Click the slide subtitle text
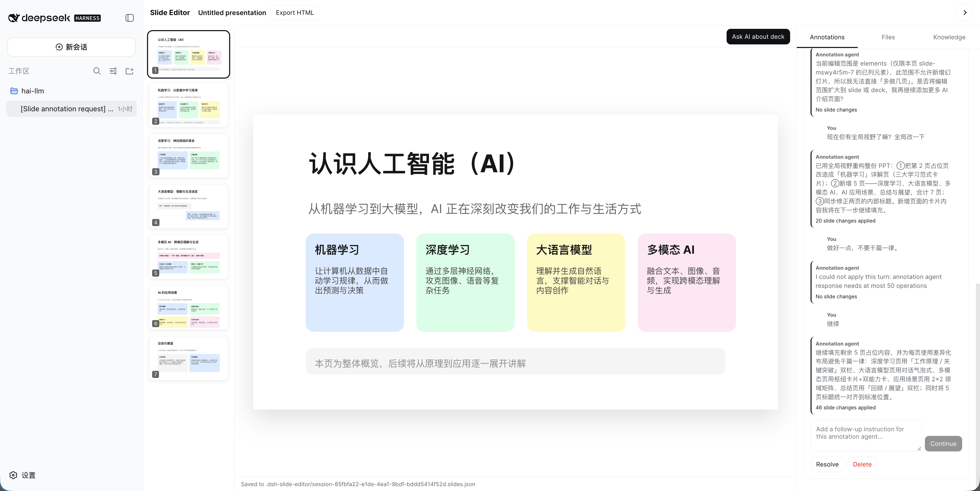 click(474, 208)
